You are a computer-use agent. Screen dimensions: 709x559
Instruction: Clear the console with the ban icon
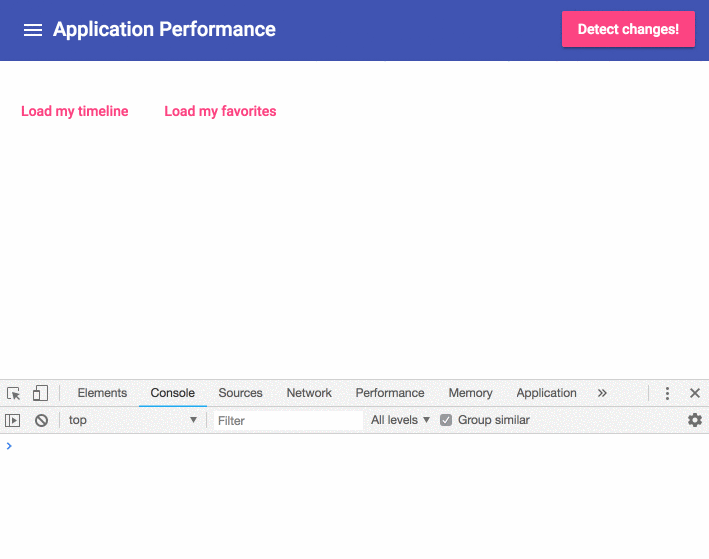click(x=41, y=421)
